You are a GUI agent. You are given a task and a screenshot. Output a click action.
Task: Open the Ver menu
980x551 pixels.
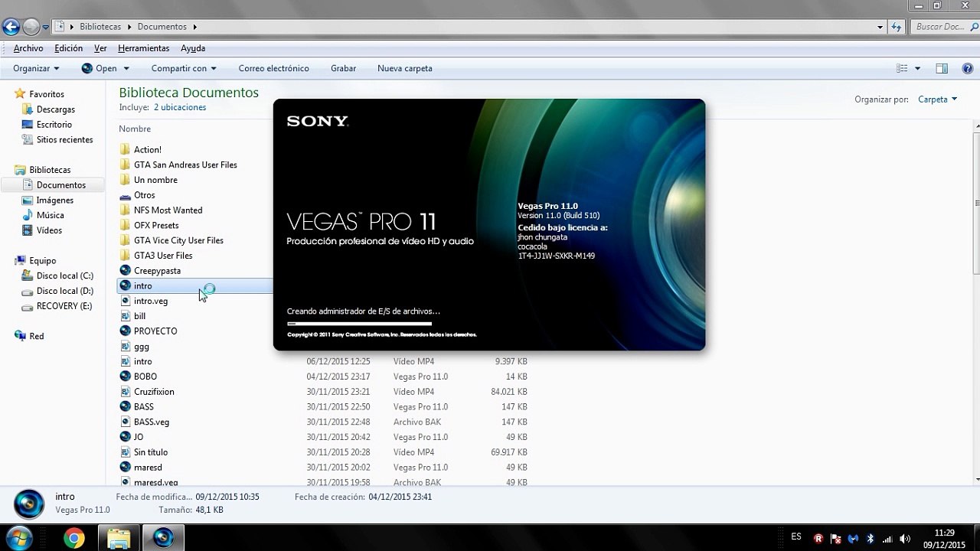tap(100, 48)
